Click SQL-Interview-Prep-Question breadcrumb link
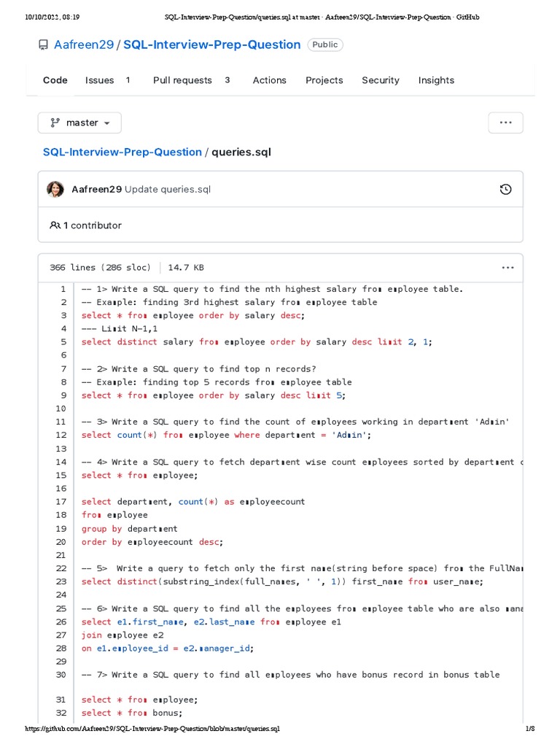The image size is (560, 747). point(122,152)
